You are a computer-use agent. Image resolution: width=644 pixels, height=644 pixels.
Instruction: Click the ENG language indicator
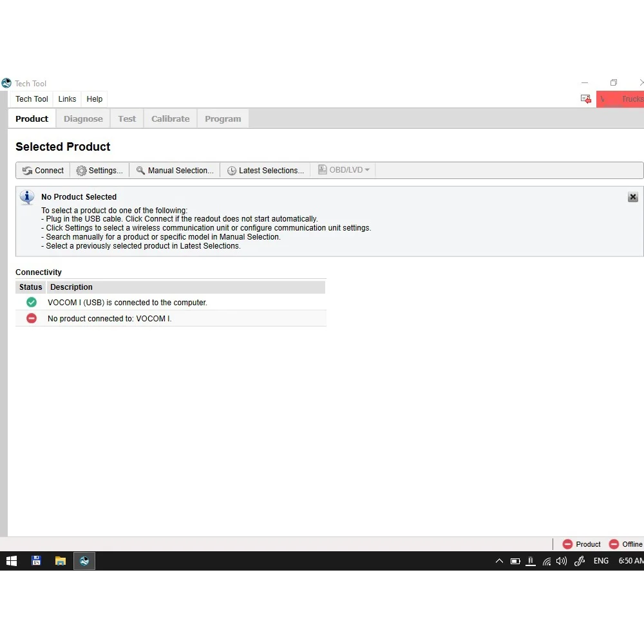(601, 561)
